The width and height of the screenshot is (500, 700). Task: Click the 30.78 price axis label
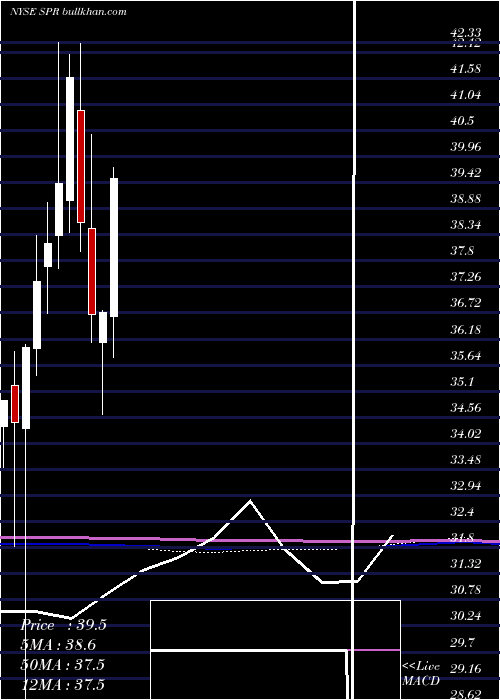pos(466,590)
